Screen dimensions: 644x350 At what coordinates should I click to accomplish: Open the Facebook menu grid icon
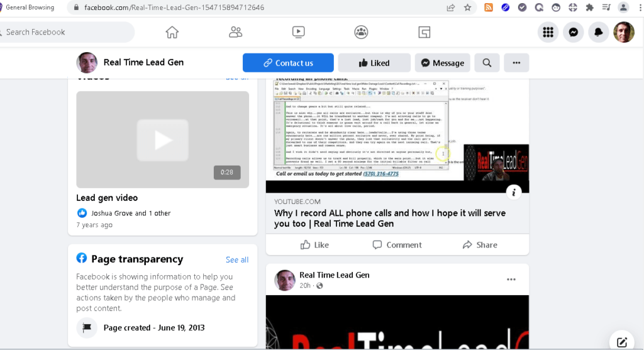click(x=548, y=32)
